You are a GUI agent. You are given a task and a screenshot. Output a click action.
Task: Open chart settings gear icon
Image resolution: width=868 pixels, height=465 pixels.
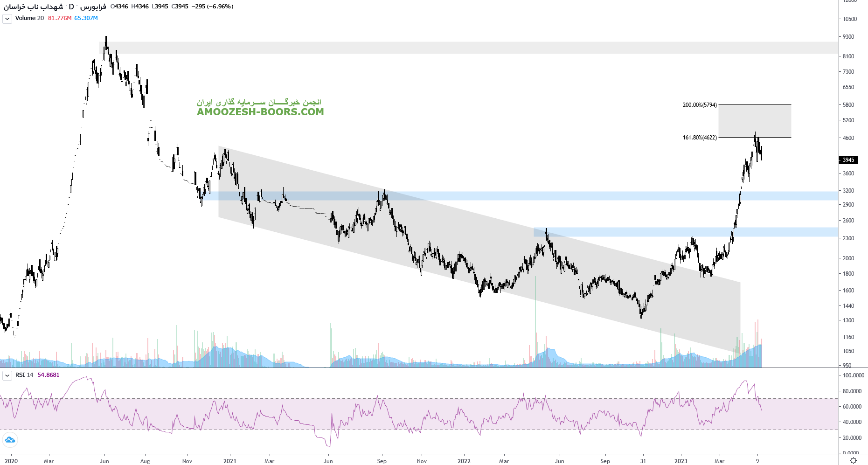click(853, 460)
